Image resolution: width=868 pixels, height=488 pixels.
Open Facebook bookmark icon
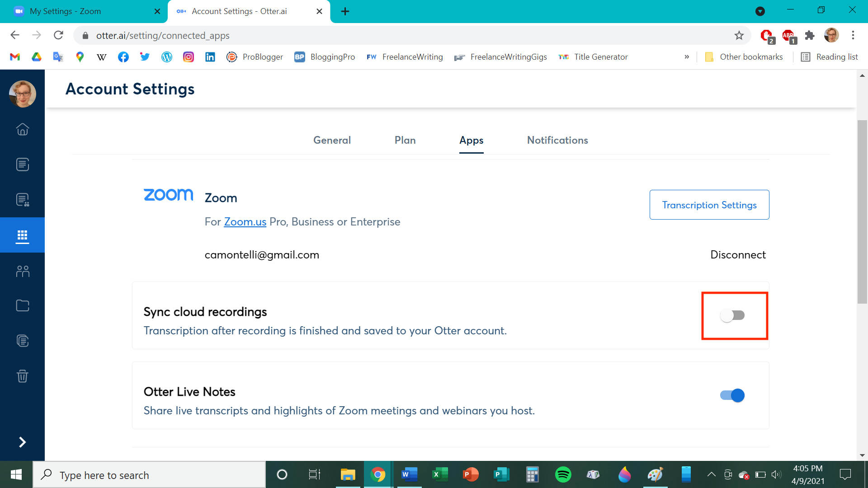123,57
